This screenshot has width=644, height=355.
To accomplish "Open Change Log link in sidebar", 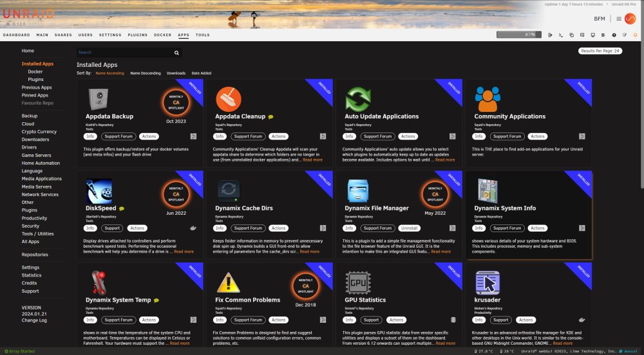I will pos(34,320).
